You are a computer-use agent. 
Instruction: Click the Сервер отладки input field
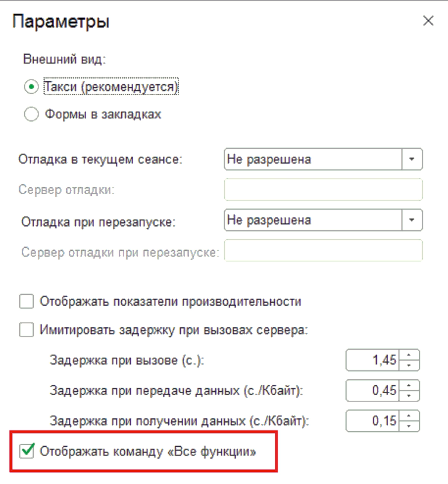click(323, 190)
